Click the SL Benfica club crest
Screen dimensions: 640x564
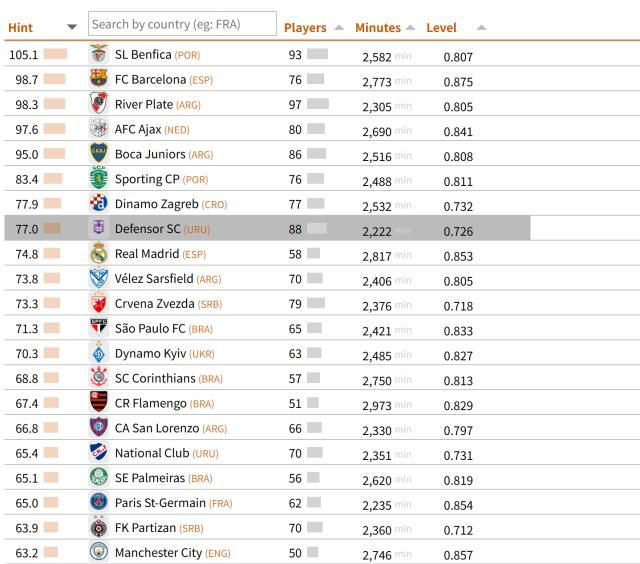(x=98, y=54)
